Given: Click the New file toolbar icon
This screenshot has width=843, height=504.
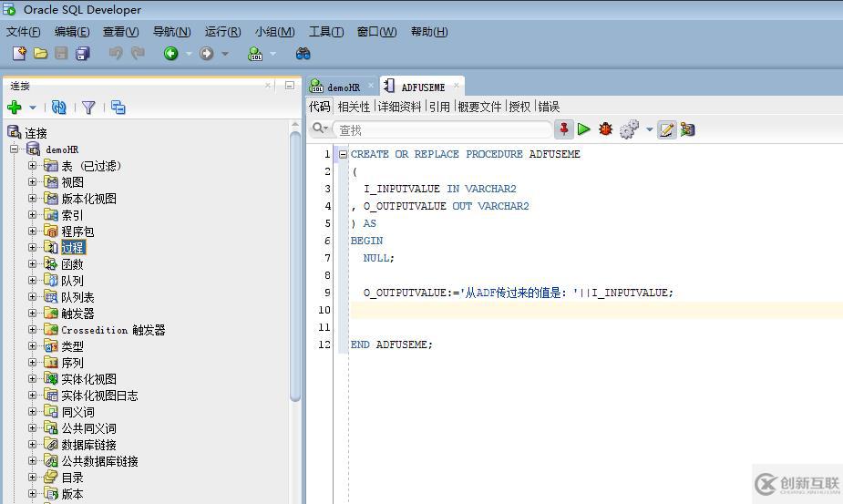Looking at the screenshot, I should pyautogui.click(x=19, y=53).
